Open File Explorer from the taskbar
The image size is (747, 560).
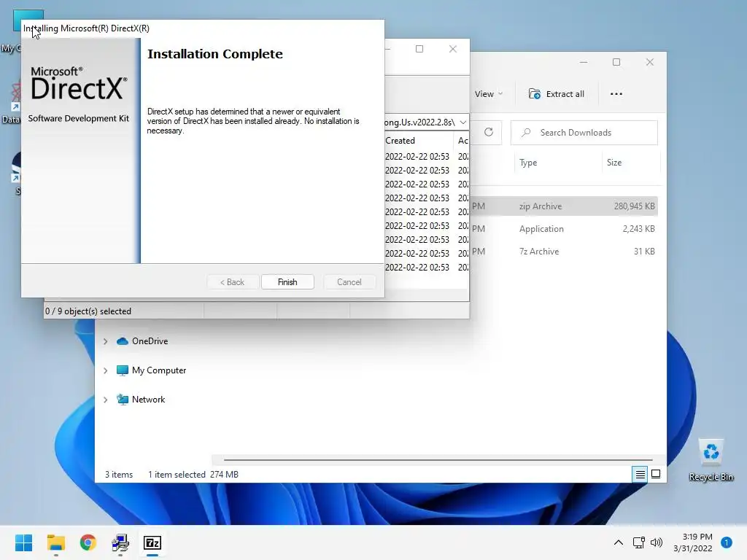pos(55,542)
